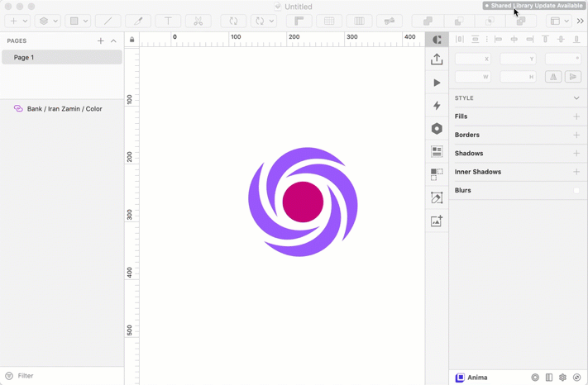
Task: Click the data list icon in Craft sidebar
Action: tap(437, 151)
